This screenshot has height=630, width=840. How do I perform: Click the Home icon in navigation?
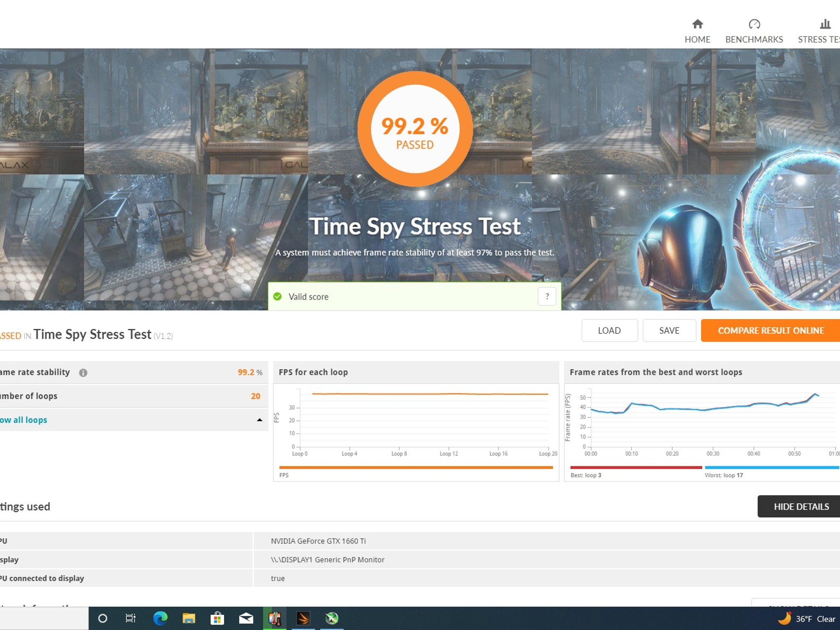point(697,24)
